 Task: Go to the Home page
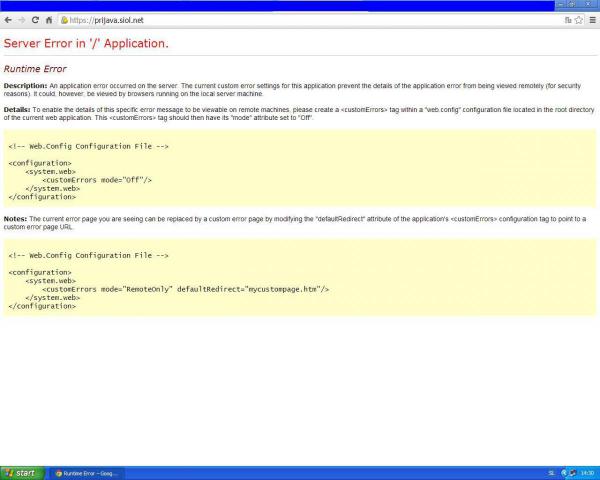tap(49, 20)
